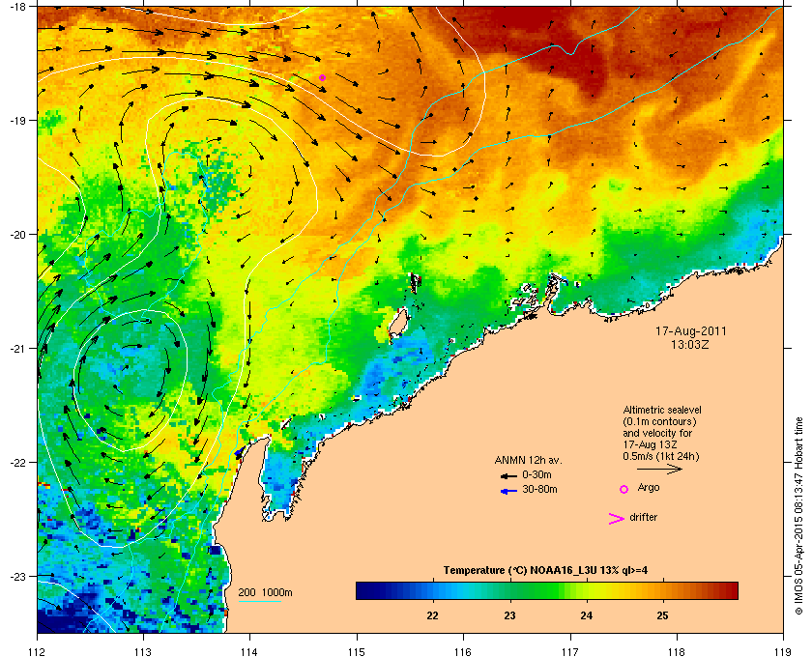Click the latitude axis label -21

click(x=16, y=349)
